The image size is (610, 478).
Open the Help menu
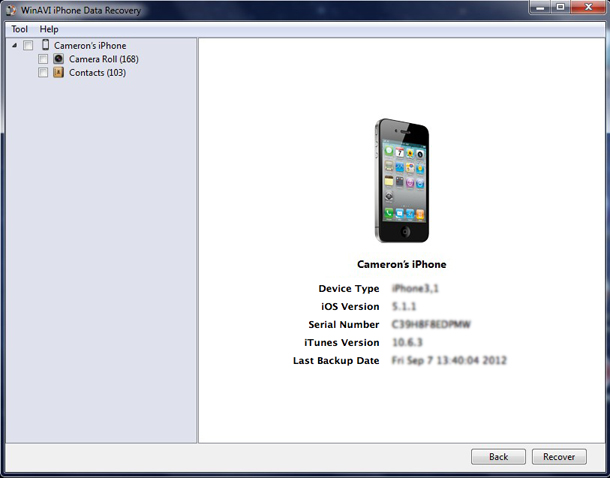coord(49,29)
